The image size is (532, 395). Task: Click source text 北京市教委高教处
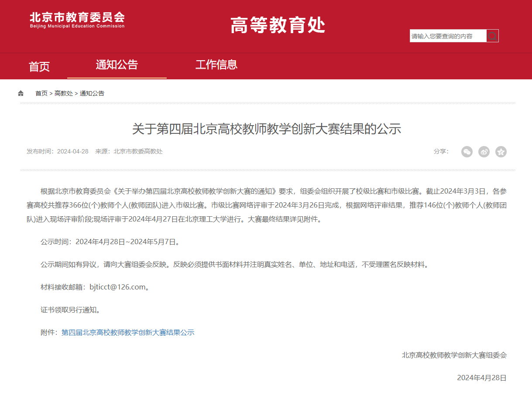point(138,151)
